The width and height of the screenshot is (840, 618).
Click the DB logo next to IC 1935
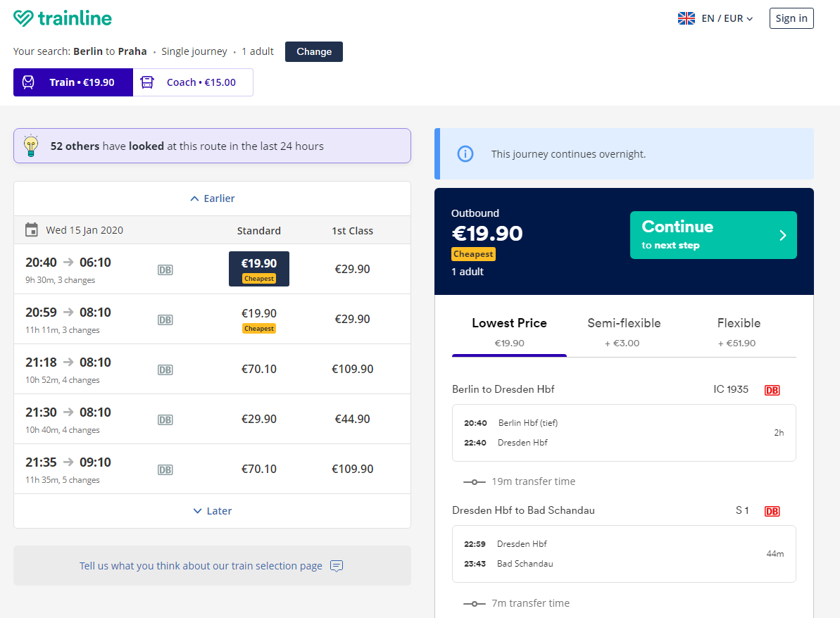click(772, 390)
